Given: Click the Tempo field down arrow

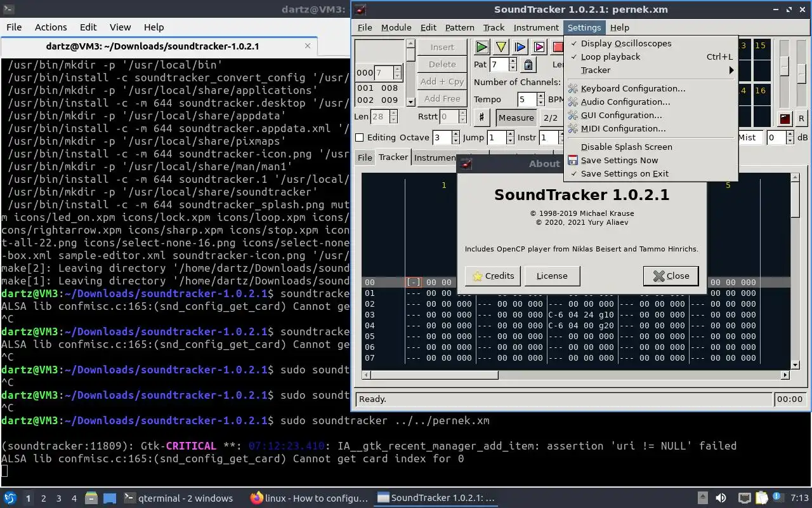Looking at the screenshot, I should pyautogui.click(x=540, y=102).
